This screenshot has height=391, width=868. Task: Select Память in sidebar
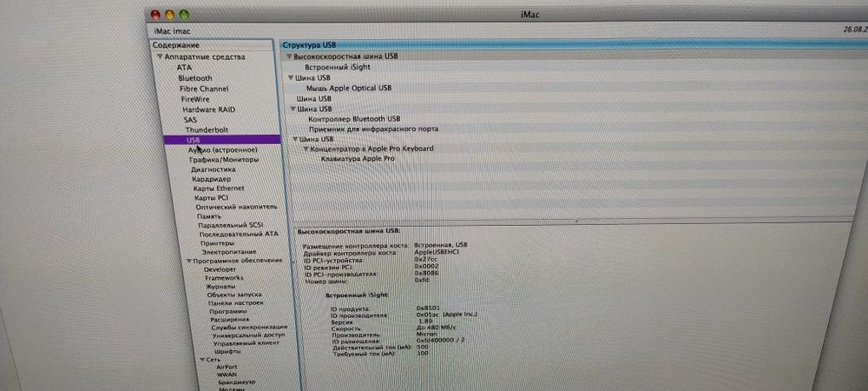tap(208, 216)
